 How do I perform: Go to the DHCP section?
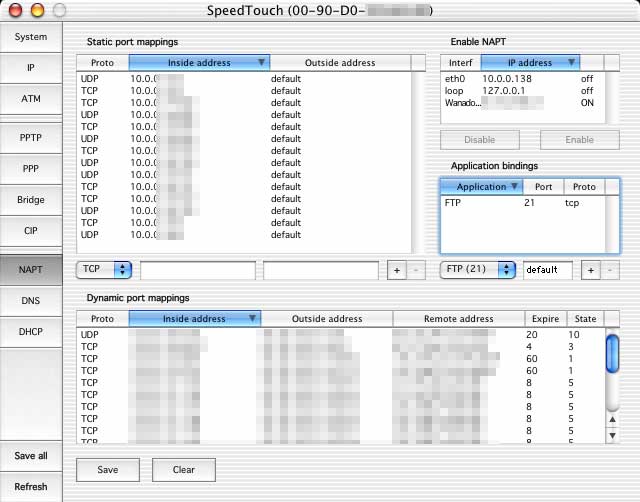pyautogui.click(x=31, y=332)
